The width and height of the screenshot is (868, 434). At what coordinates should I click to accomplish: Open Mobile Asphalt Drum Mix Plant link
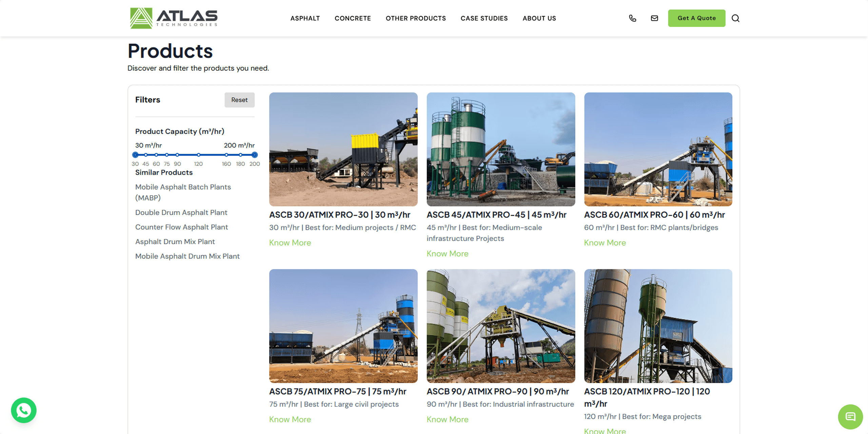(187, 256)
